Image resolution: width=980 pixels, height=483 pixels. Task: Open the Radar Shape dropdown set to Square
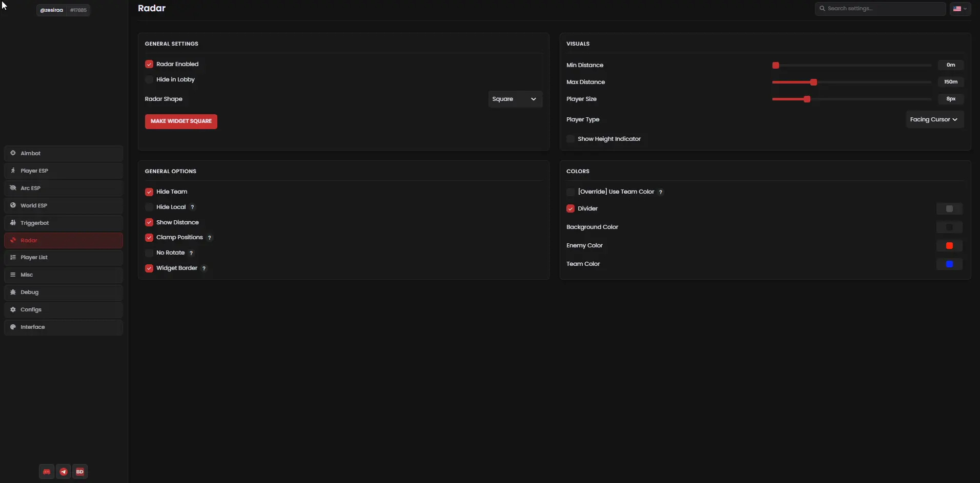tap(515, 99)
